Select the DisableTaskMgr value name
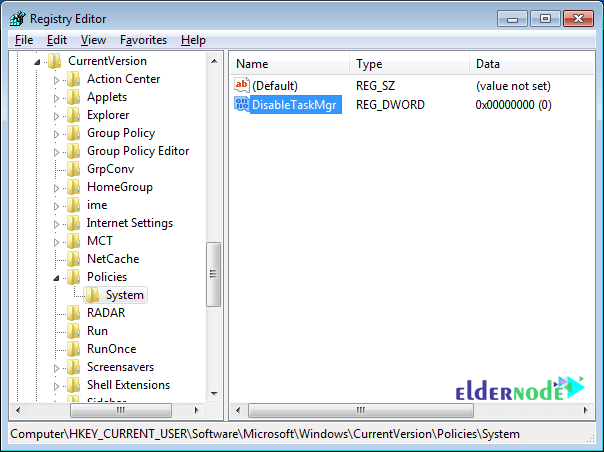The width and height of the screenshot is (604, 452). [295, 104]
